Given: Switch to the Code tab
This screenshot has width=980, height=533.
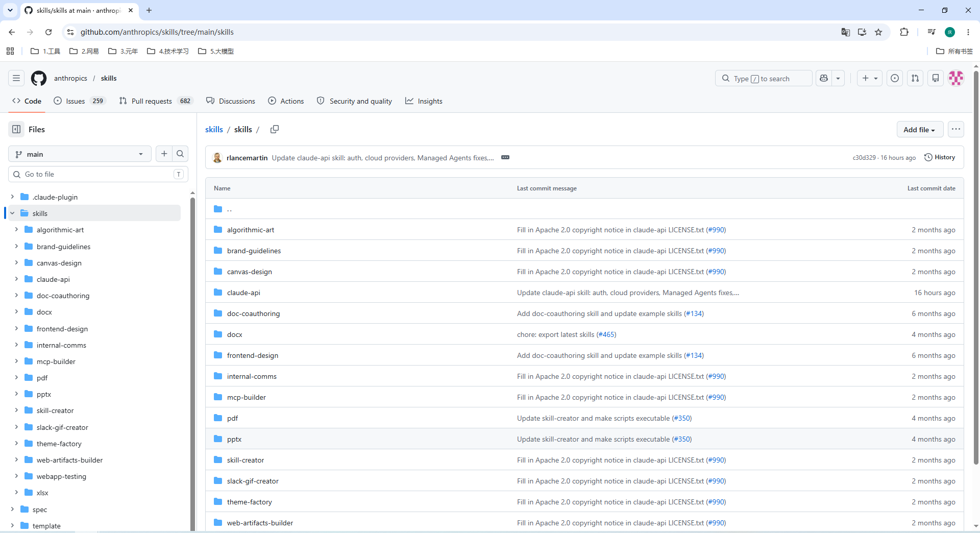Looking at the screenshot, I should 27,101.
